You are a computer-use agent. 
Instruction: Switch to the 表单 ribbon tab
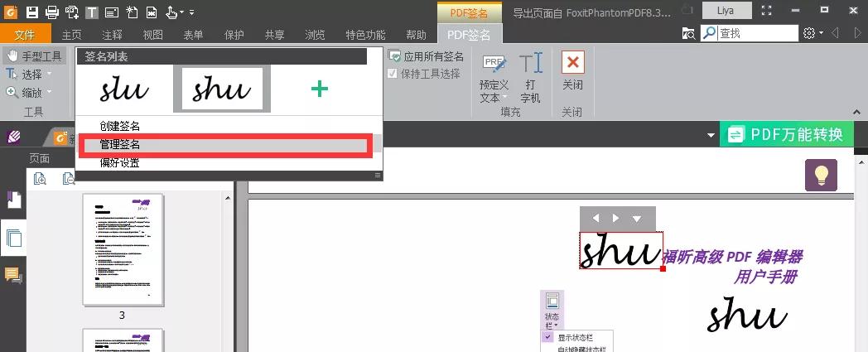pos(193,35)
